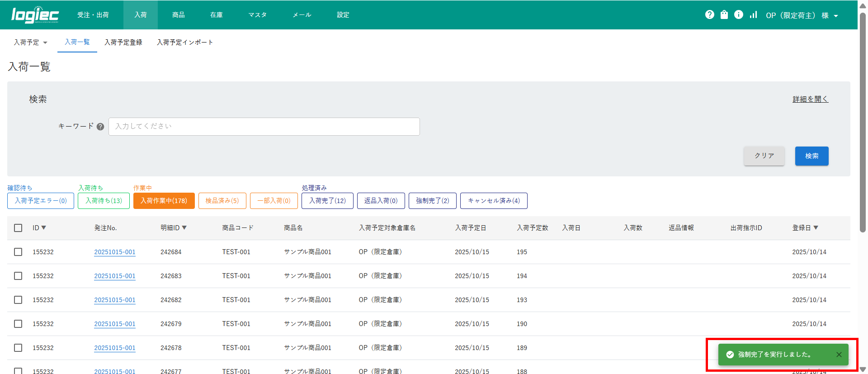Screen dimensions: 868x374
Task: Expand the 入荷予定 submenu dropdown
Action: 31,43
